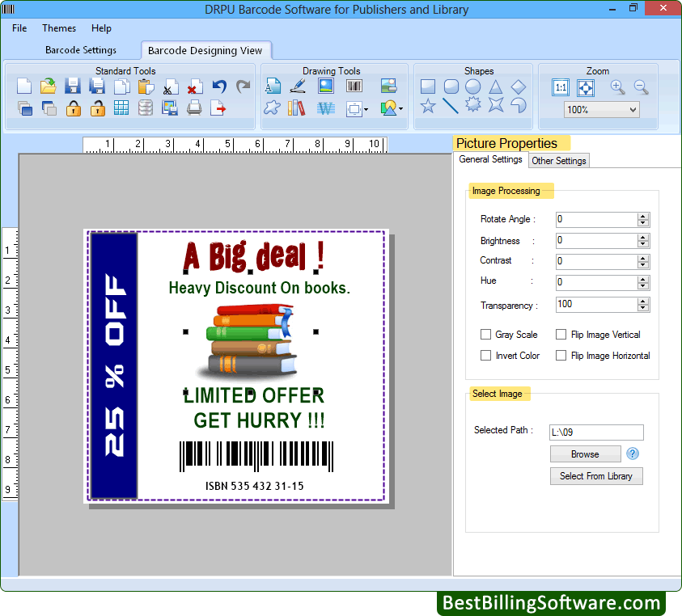Click the Select From Library button
The height and width of the screenshot is (616, 682).
pyautogui.click(x=596, y=476)
